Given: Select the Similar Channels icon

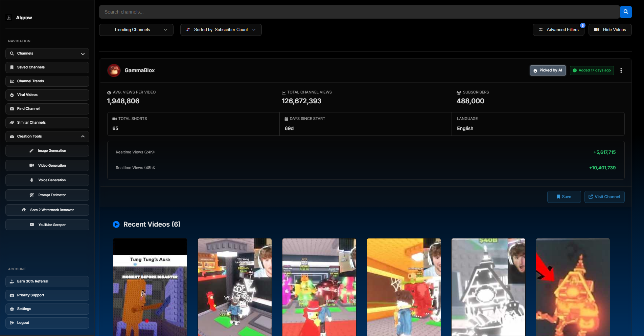Looking at the screenshot, I should pyautogui.click(x=13, y=122).
